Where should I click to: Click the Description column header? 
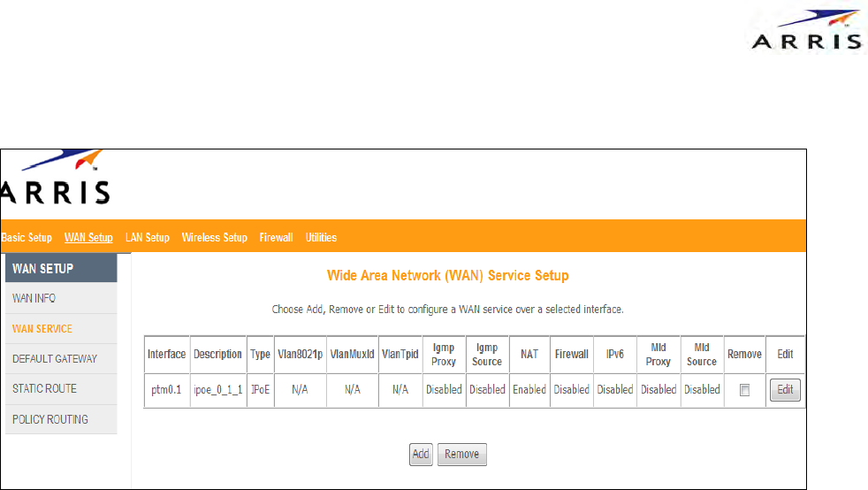(218, 355)
